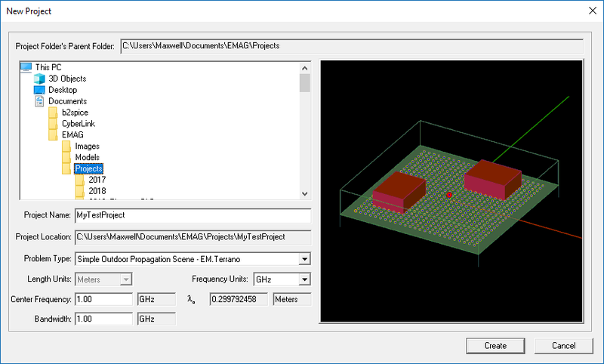Click the Center Frequency input field

click(x=103, y=299)
